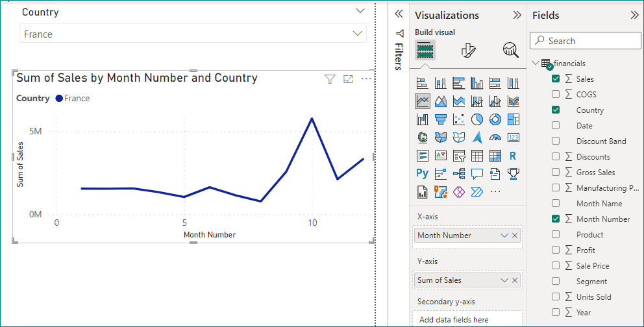
Task: Switch to Format visual tab
Action: [x=468, y=51]
